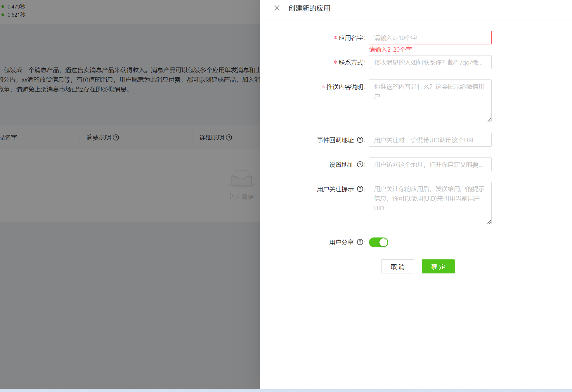Grab resize handle of 用户关注提示 textarea
Screen dimensions: 572x392
tap(489, 222)
